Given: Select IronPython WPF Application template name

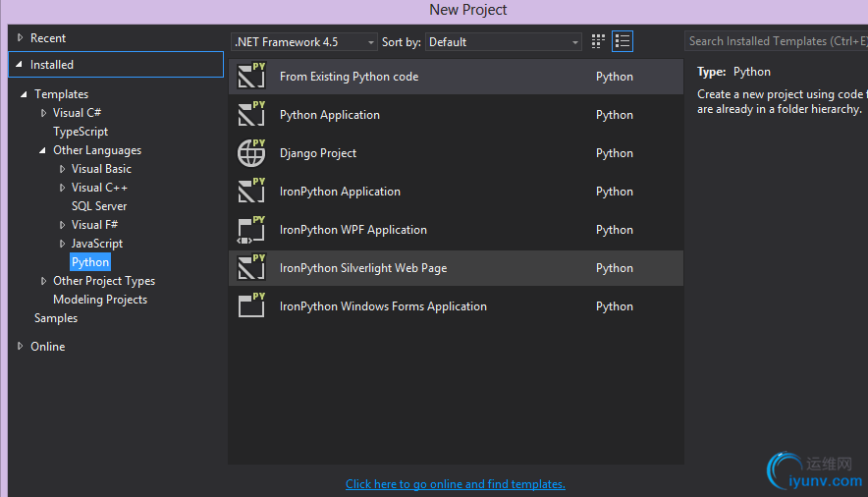Looking at the screenshot, I should 353,230.
